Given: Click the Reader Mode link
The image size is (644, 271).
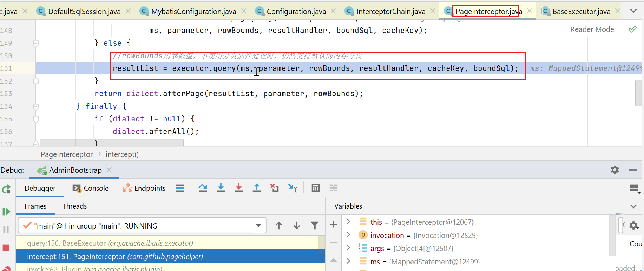Looking at the screenshot, I should [x=592, y=29].
